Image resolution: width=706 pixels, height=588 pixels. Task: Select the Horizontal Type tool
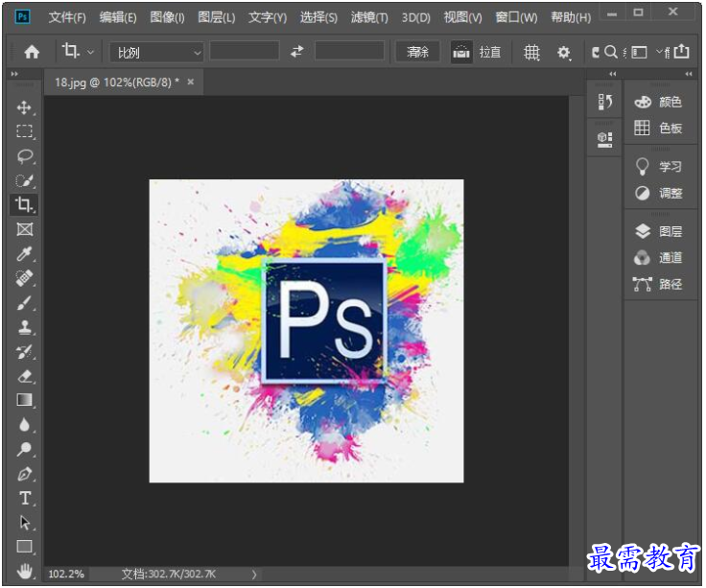point(24,499)
